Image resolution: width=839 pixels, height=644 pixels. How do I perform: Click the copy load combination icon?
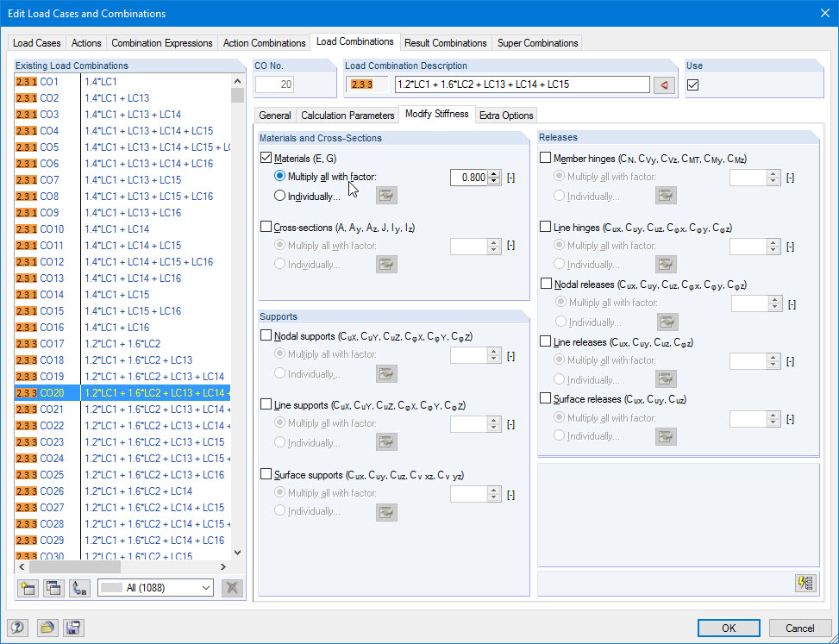click(53, 588)
